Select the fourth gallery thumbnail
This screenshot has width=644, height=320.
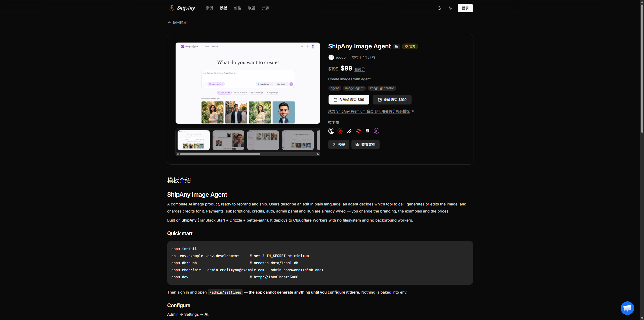point(298,140)
